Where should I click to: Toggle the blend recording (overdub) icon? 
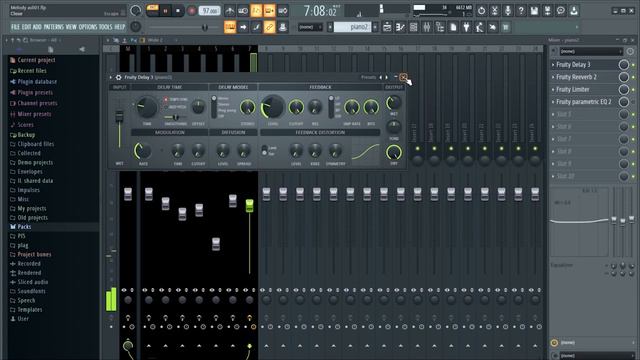coord(269,11)
